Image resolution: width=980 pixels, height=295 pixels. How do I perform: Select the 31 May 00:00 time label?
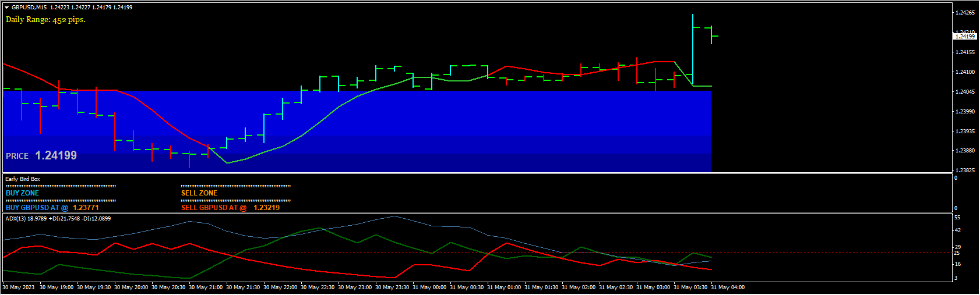(429, 287)
